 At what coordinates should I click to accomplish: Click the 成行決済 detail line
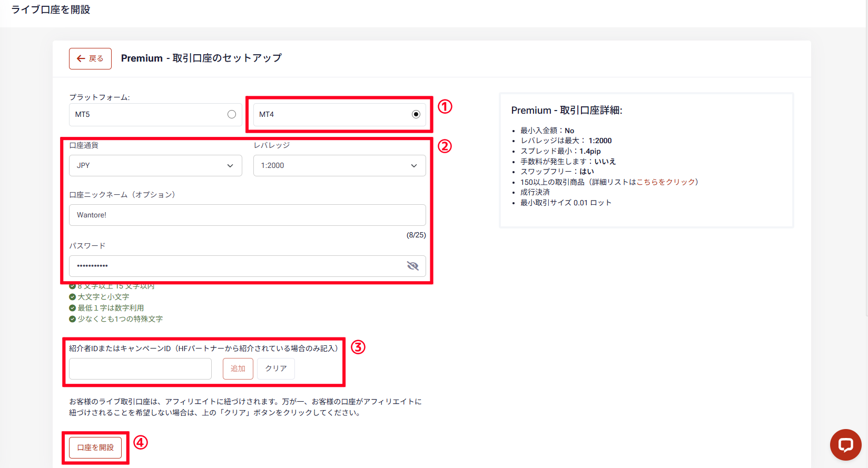click(x=535, y=192)
